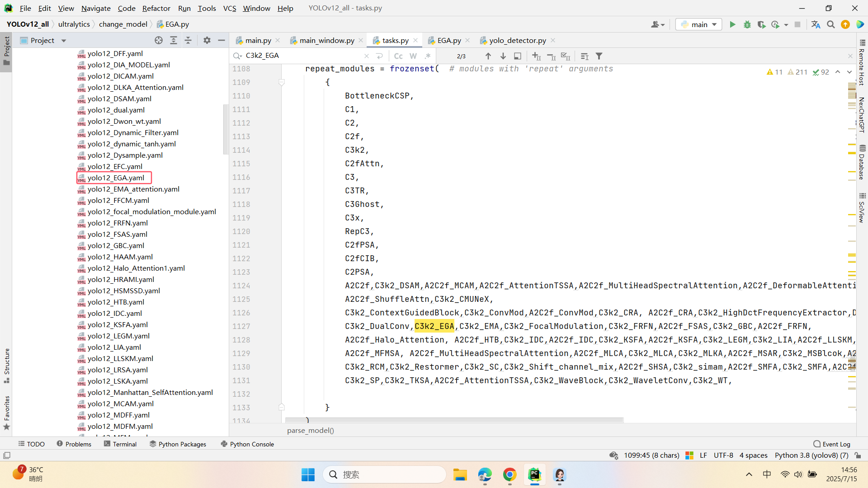Expand the Project view dropdown
868x488 pixels.
tap(64, 41)
